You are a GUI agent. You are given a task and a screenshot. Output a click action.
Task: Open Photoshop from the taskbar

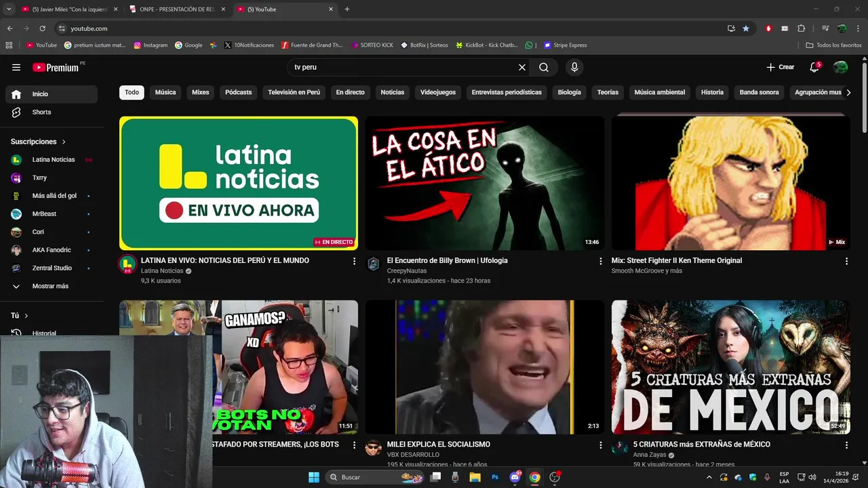pos(495,477)
